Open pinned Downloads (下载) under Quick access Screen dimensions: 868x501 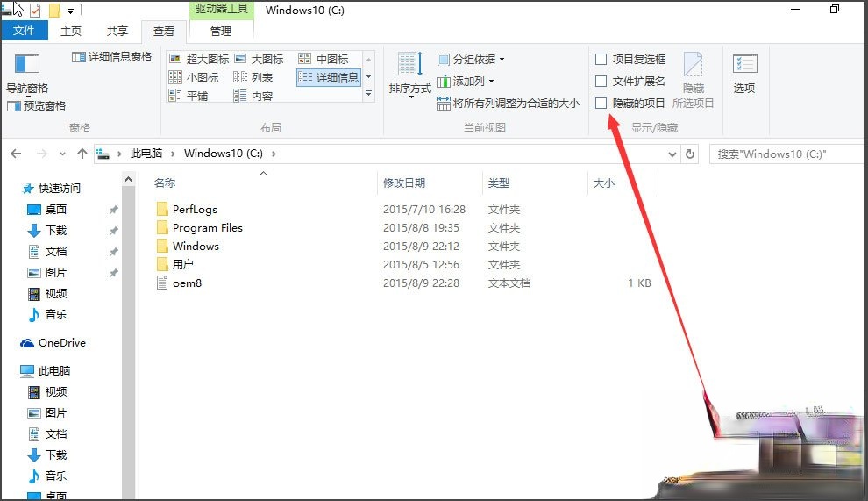47,231
